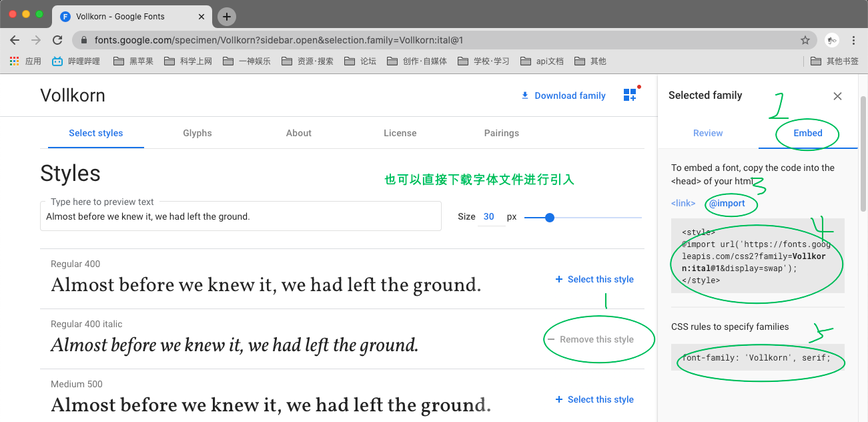Open a new browser tab with the plus button
This screenshot has width=868, height=422.
point(227,16)
